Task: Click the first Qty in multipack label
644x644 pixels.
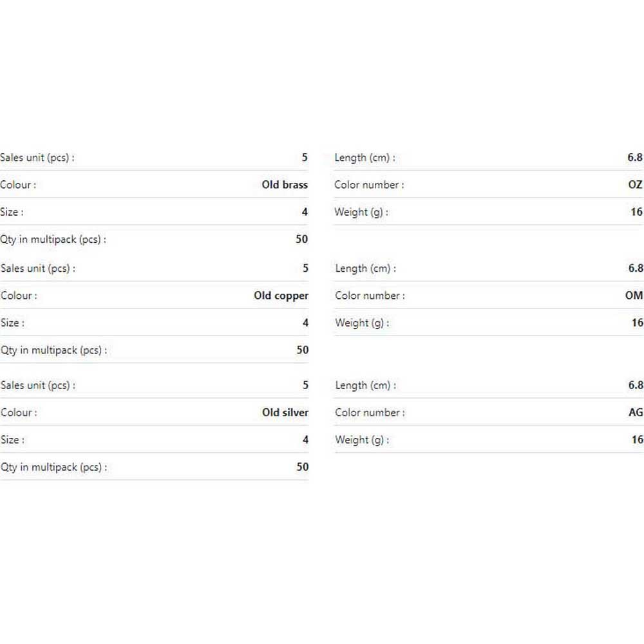Action: (x=53, y=240)
